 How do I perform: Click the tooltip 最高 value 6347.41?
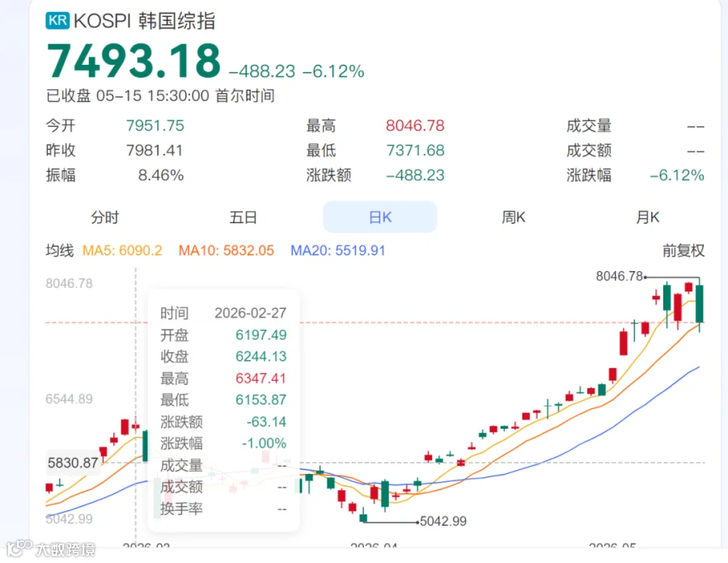click(261, 379)
